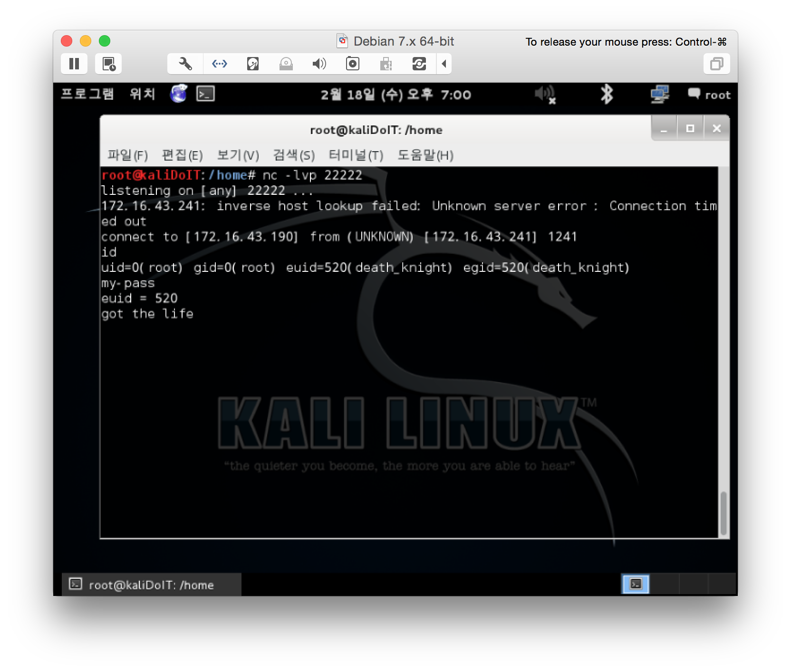Click the 'connect to [172.16.43.190]' line
The height and width of the screenshot is (672, 791).
339,237
